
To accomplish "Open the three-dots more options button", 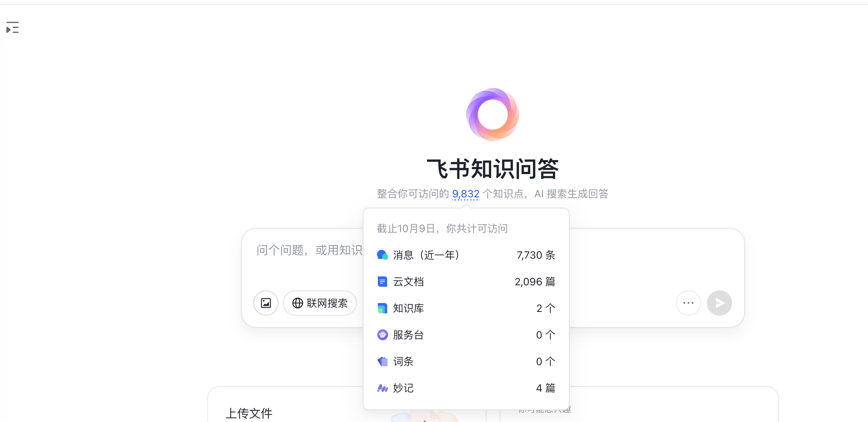I will pos(688,303).
